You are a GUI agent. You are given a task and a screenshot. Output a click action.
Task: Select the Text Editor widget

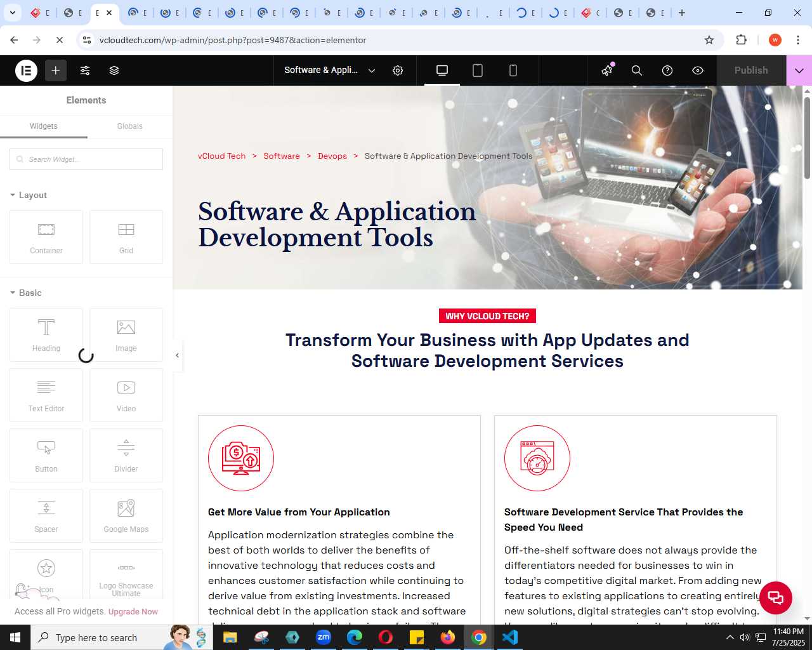click(46, 395)
